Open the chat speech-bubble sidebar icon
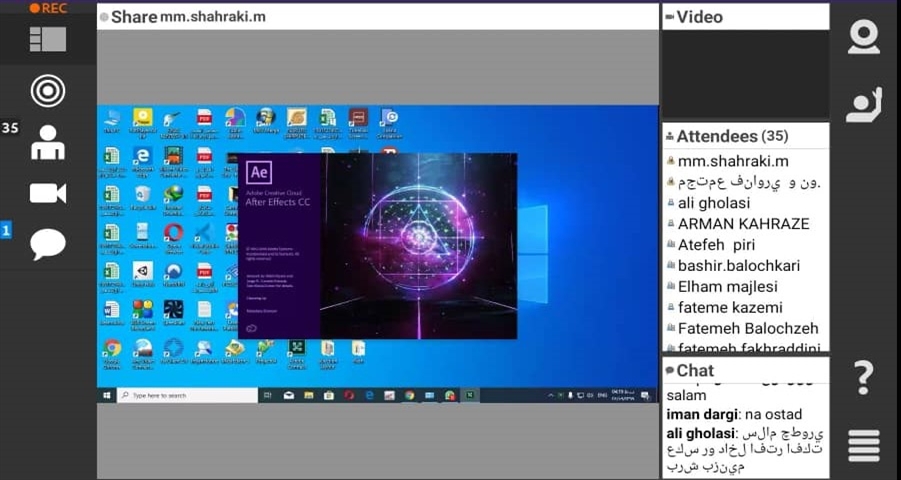The height and width of the screenshot is (480, 901). (x=48, y=244)
